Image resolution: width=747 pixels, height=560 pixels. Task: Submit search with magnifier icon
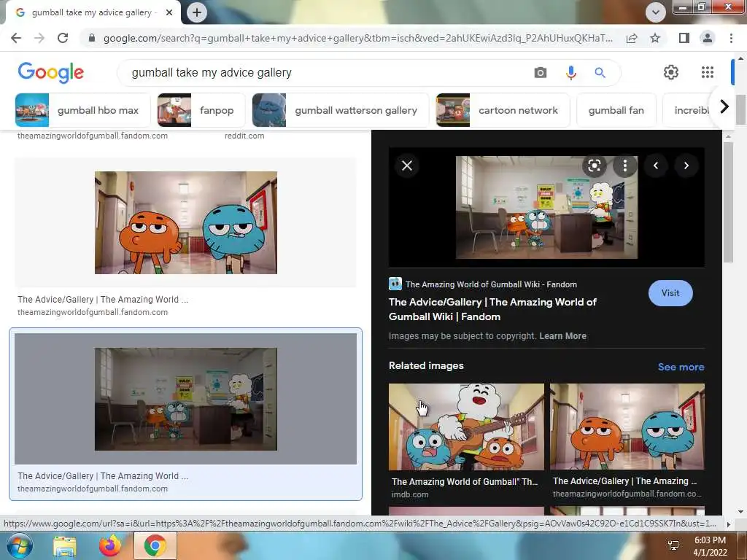(600, 73)
